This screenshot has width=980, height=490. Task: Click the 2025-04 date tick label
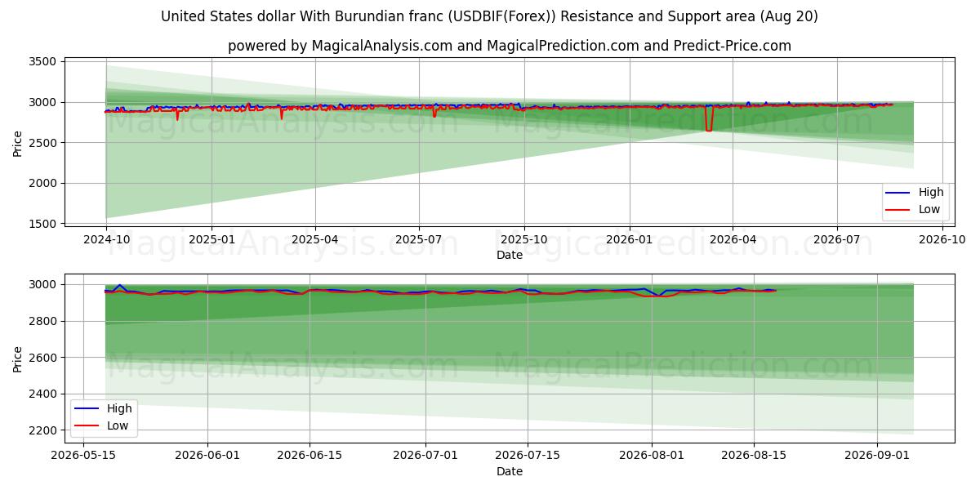[315, 240]
